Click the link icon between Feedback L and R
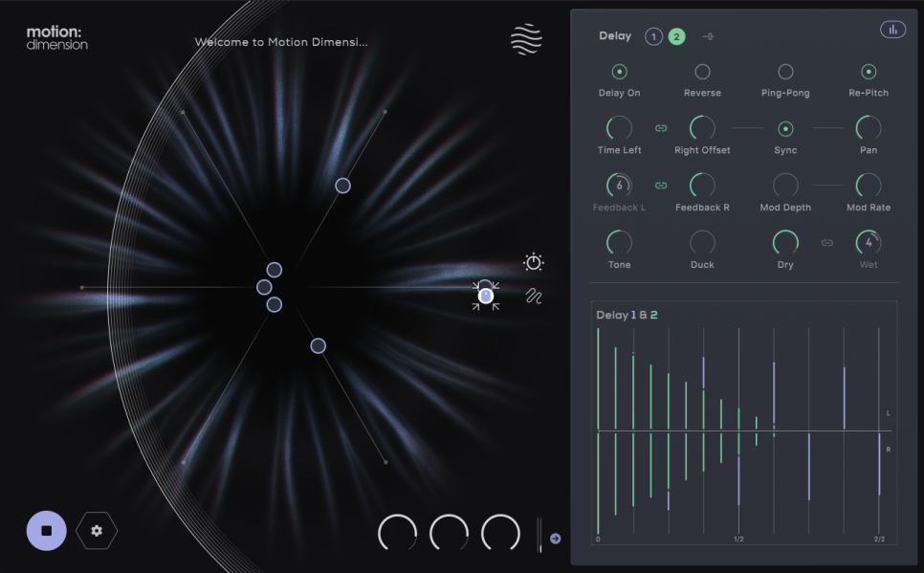This screenshot has height=573, width=924. pos(661,186)
